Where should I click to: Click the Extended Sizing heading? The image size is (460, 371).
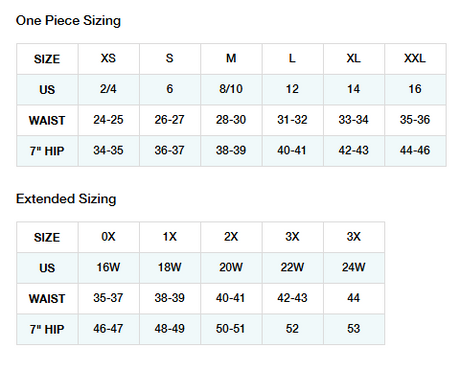66,199
